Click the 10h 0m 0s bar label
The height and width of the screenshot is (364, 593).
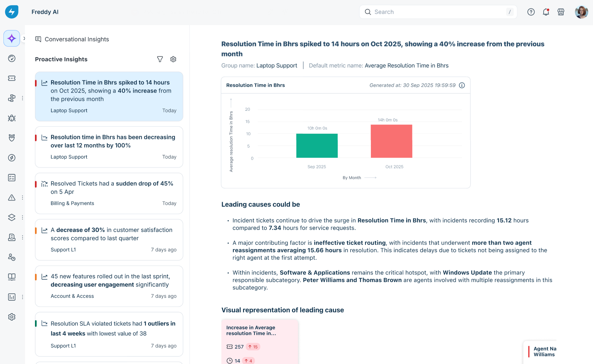[317, 128]
